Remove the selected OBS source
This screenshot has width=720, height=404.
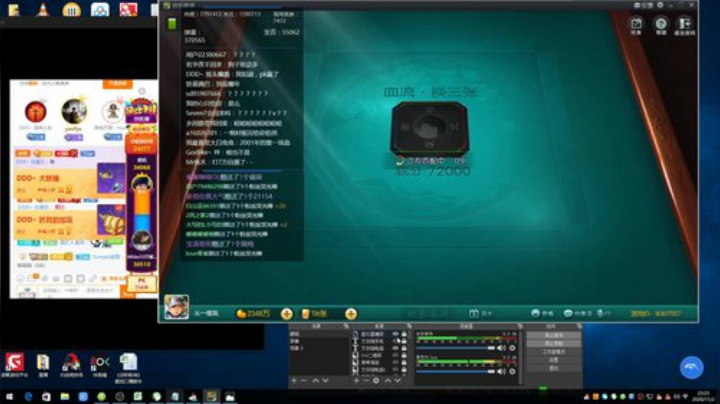click(366, 381)
